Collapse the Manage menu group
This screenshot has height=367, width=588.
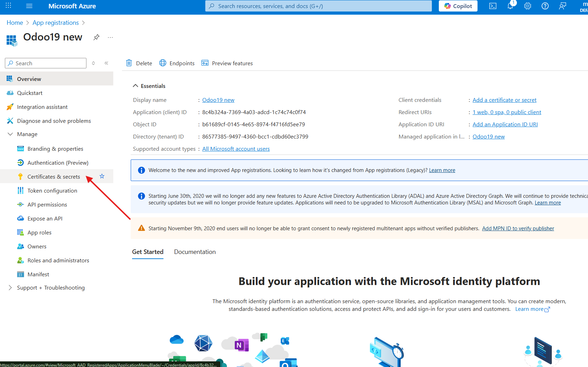click(10, 134)
